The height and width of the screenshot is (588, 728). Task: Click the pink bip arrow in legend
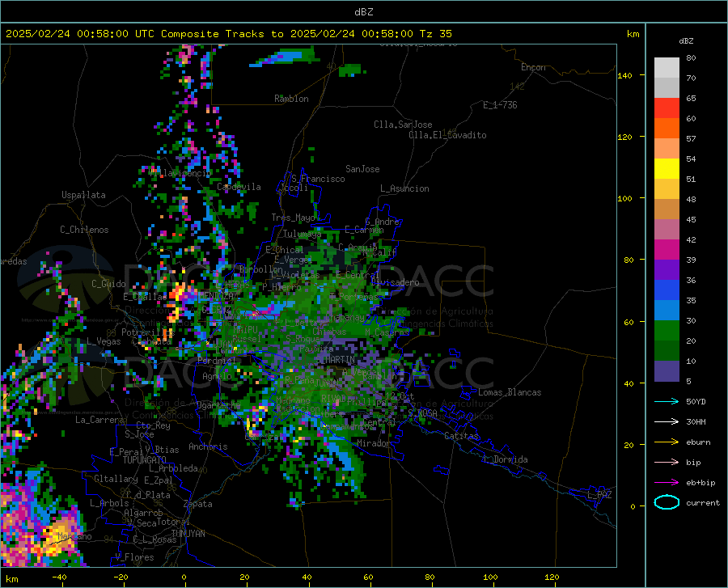click(667, 463)
